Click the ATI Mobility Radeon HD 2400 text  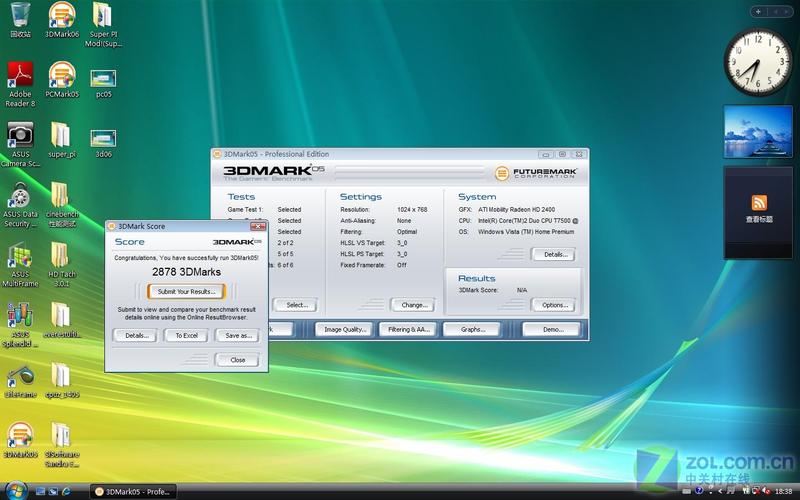(516, 210)
